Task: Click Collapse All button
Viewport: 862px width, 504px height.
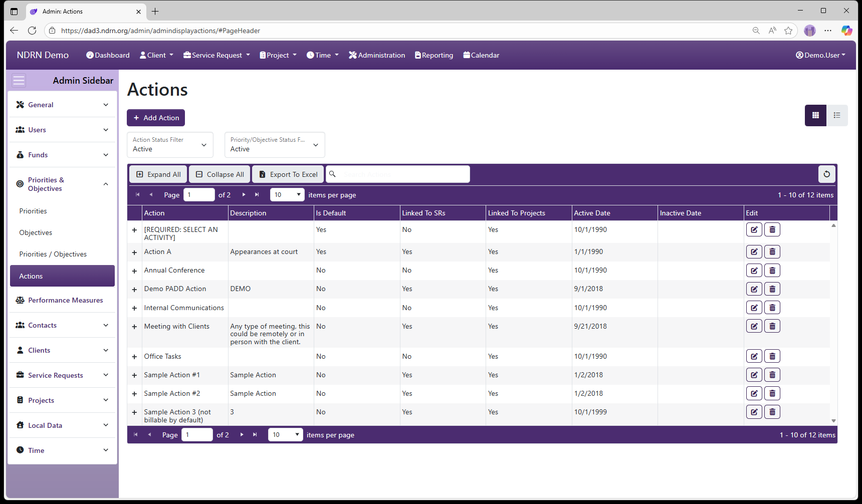Action: coord(220,174)
